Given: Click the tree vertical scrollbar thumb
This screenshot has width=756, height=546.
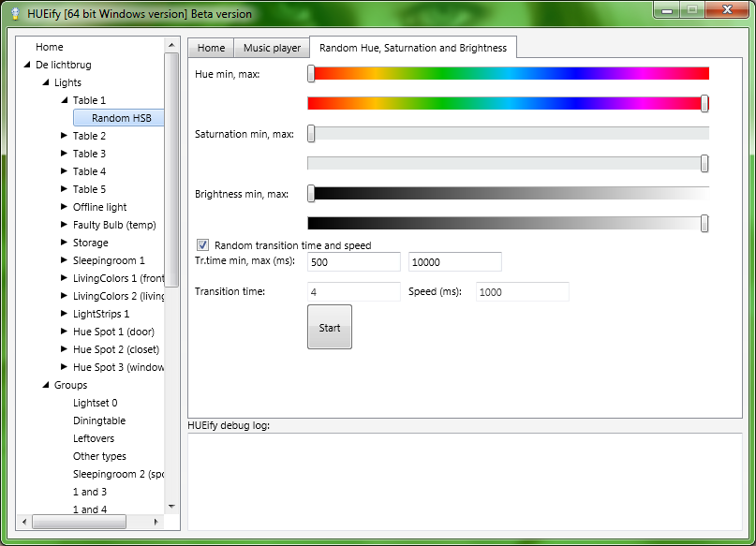Looking at the screenshot, I should click(x=171, y=170).
